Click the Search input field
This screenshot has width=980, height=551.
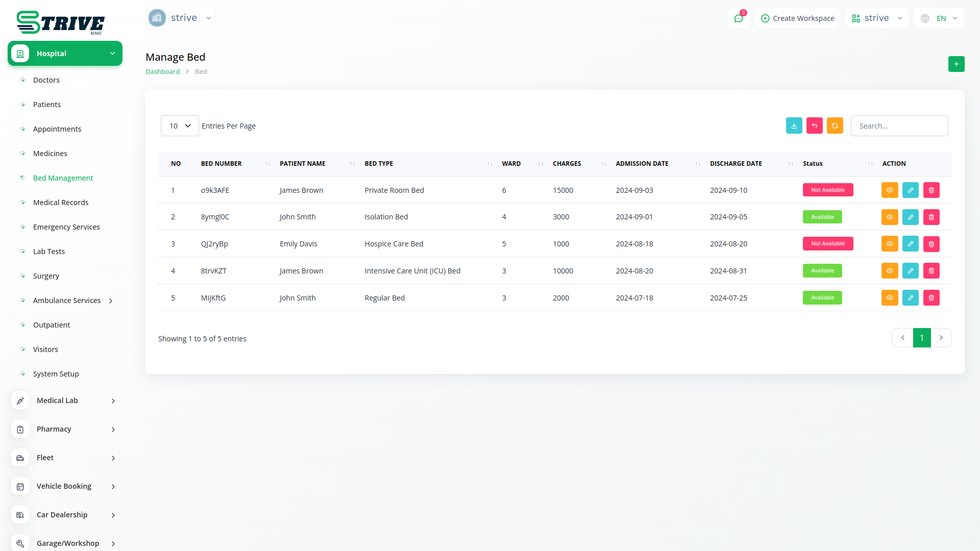point(899,126)
